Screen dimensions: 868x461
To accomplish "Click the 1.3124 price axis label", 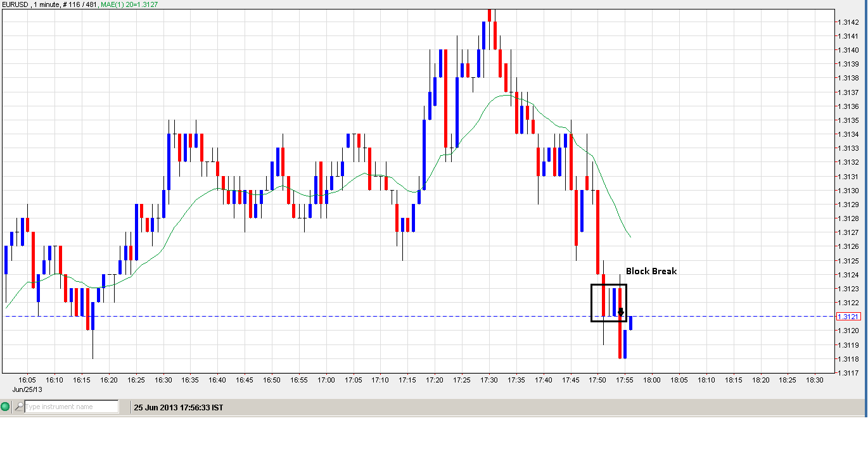I will coord(848,275).
